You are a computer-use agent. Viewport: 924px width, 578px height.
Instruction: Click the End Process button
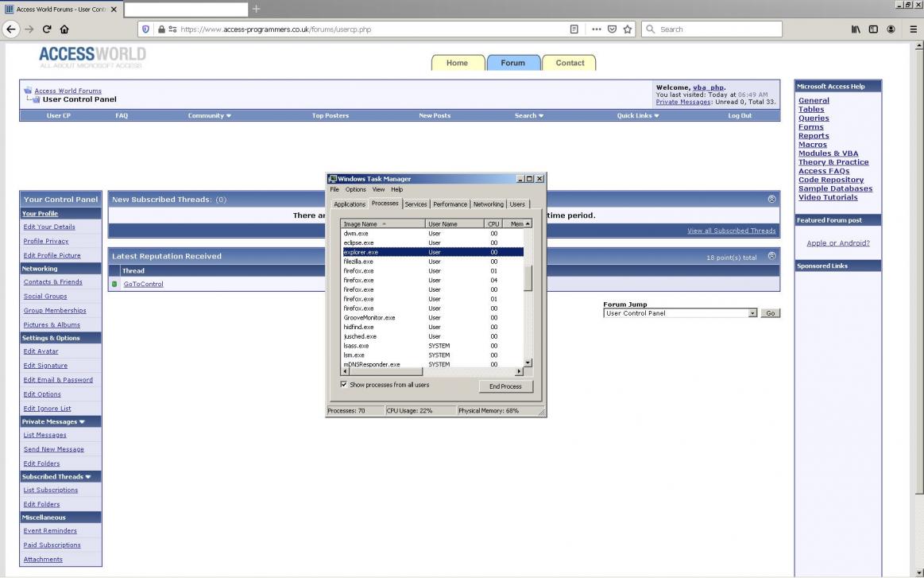[x=505, y=386]
